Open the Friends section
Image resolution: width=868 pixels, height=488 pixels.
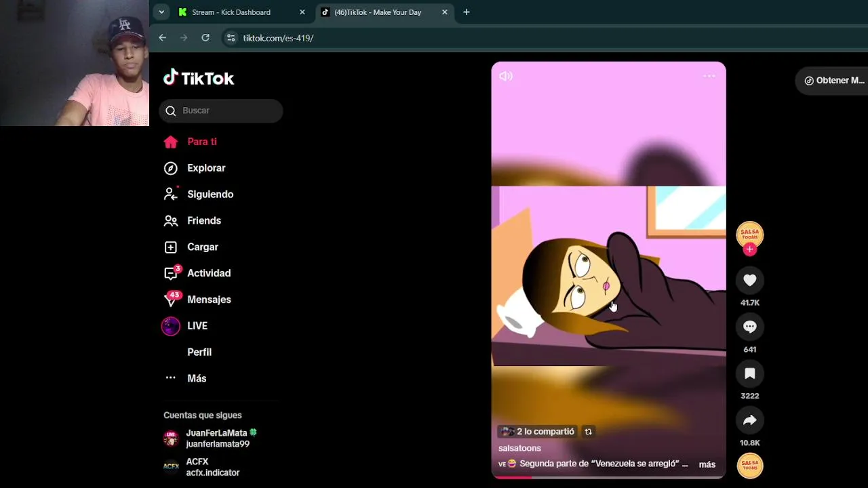tap(204, 221)
